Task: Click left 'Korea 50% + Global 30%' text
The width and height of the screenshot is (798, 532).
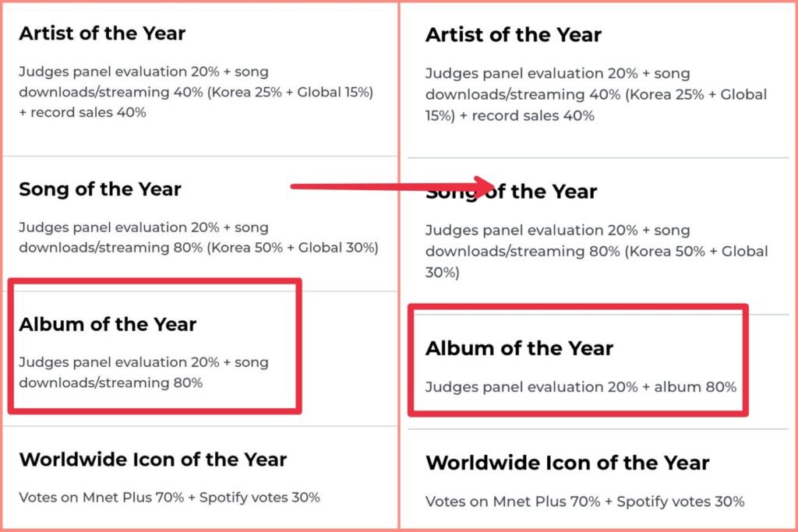Action: pyautogui.click(x=293, y=248)
